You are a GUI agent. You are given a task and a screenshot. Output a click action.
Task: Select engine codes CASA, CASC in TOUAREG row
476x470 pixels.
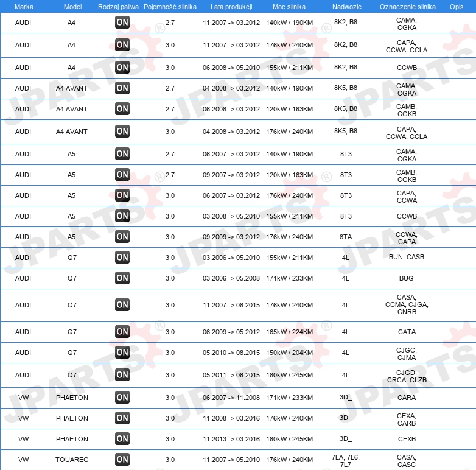(407, 461)
